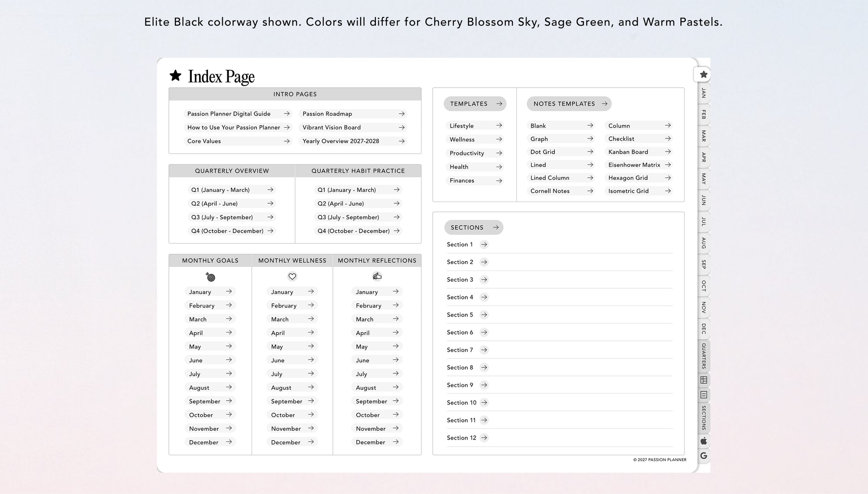
Task: Click the TEMPLATES header button
Action: (475, 104)
